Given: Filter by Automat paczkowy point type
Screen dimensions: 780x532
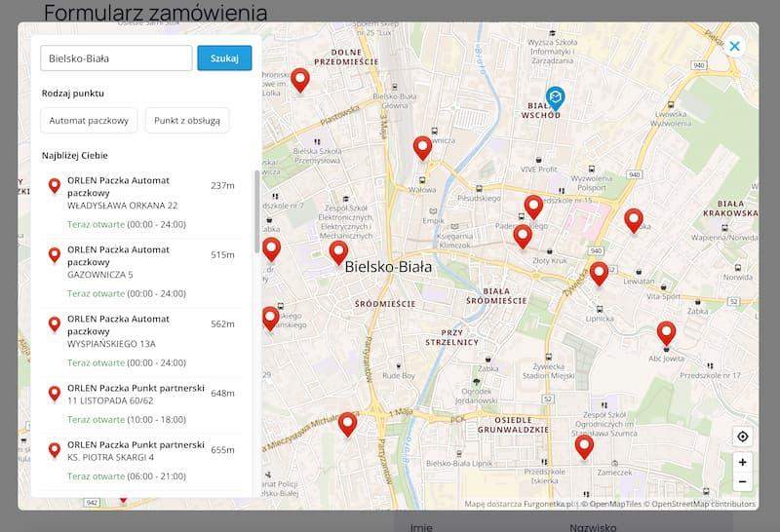Looking at the screenshot, I should coord(89,120).
